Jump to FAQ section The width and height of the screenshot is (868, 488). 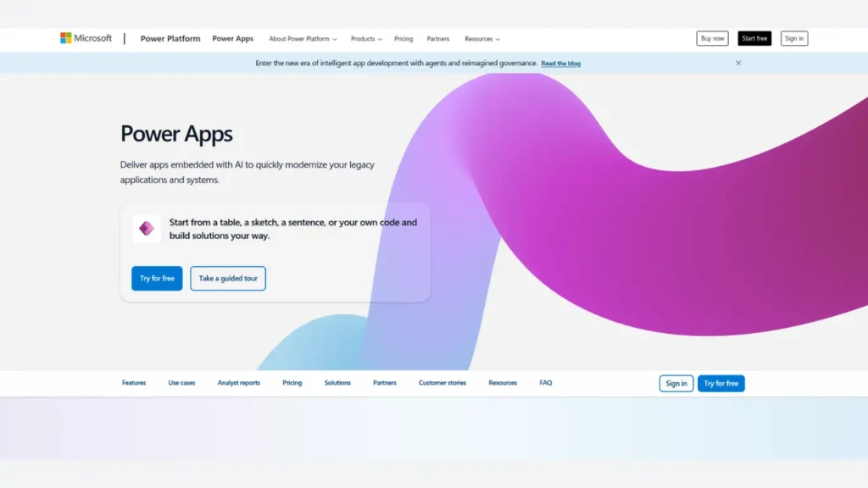[545, 383]
